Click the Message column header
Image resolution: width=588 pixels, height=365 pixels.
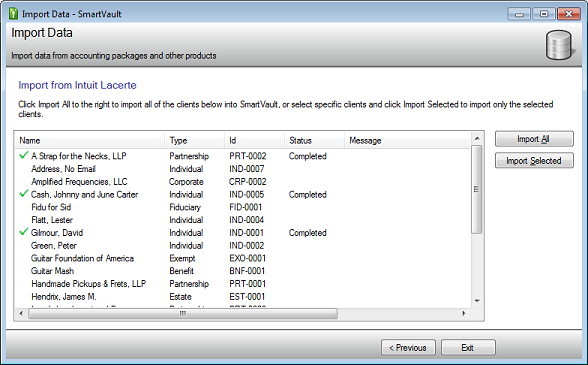(407, 140)
